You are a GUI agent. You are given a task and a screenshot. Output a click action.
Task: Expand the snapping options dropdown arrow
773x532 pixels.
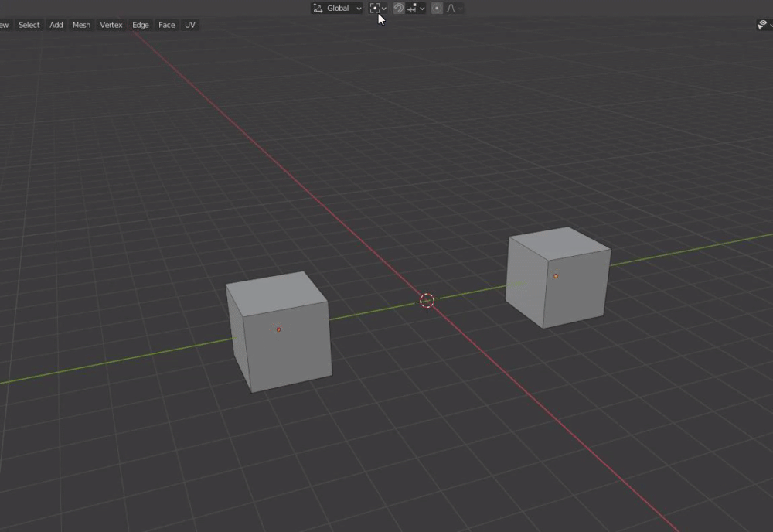click(423, 9)
